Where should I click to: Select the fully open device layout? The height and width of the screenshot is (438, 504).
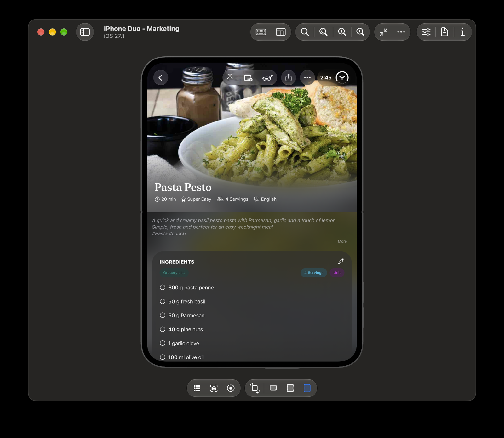click(x=307, y=388)
